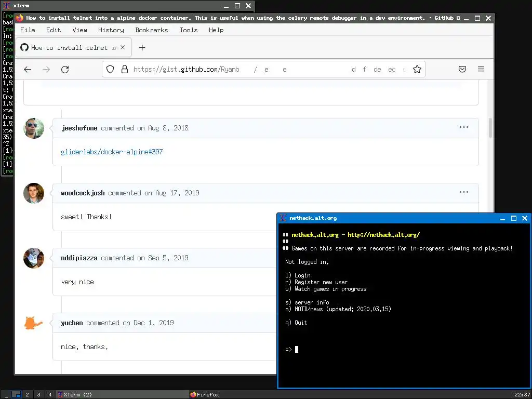Open the File menu in Firefox

[28, 30]
